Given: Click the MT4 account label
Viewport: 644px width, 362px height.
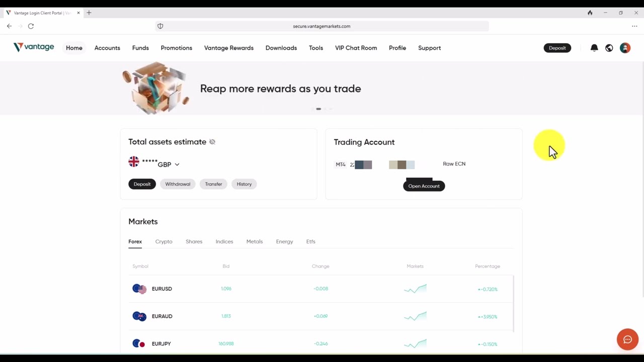Looking at the screenshot, I should [x=341, y=164].
